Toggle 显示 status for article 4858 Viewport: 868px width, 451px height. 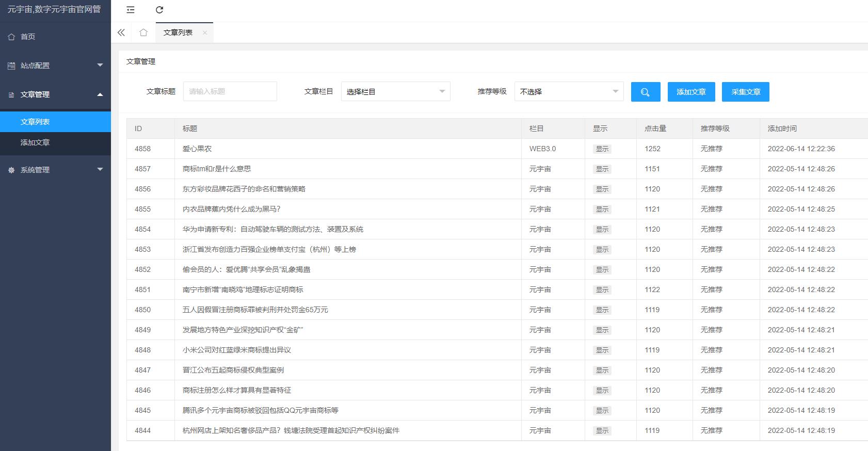point(602,149)
